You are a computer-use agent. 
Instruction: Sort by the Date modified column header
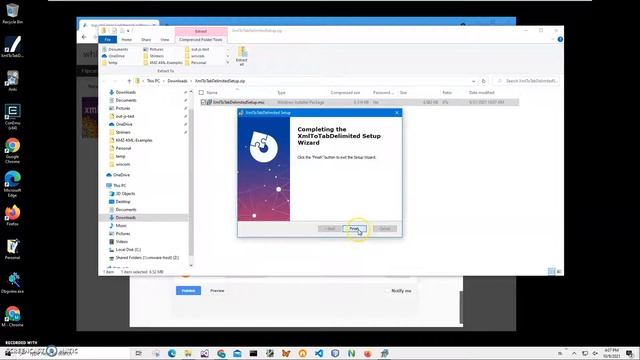(x=482, y=93)
